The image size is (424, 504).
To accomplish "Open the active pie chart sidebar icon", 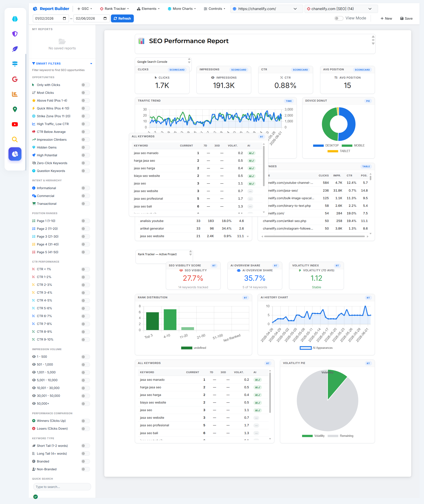I will click(15, 154).
